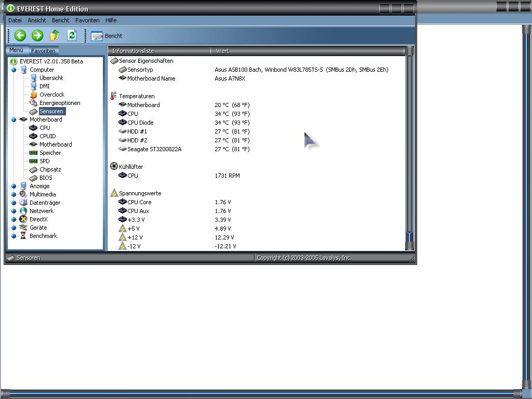Open the Bericht menu
The image size is (532, 399).
tap(60, 20)
